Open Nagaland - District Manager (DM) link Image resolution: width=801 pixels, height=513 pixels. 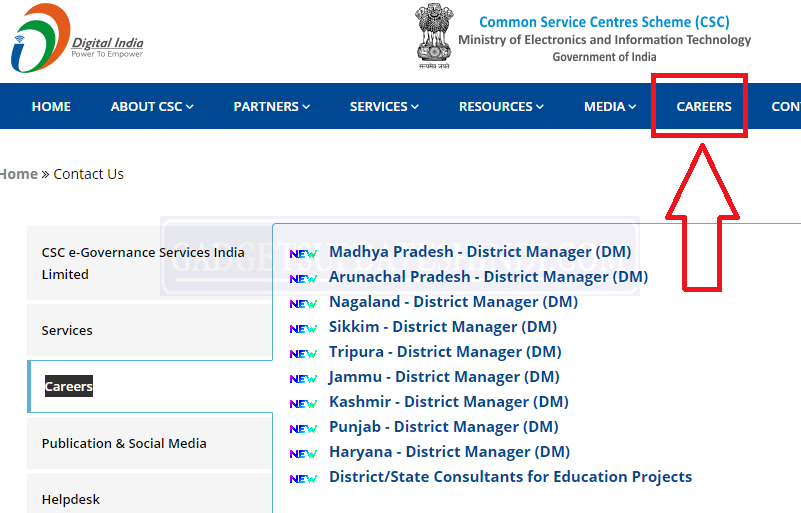(x=454, y=301)
